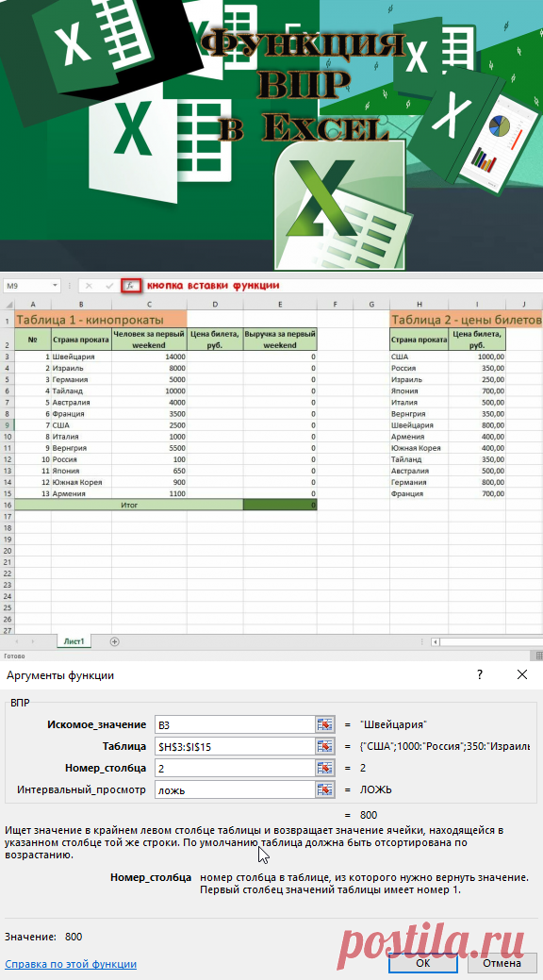The height and width of the screenshot is (980, 543).
Task: Select column header C
Action: click(149, 304)
